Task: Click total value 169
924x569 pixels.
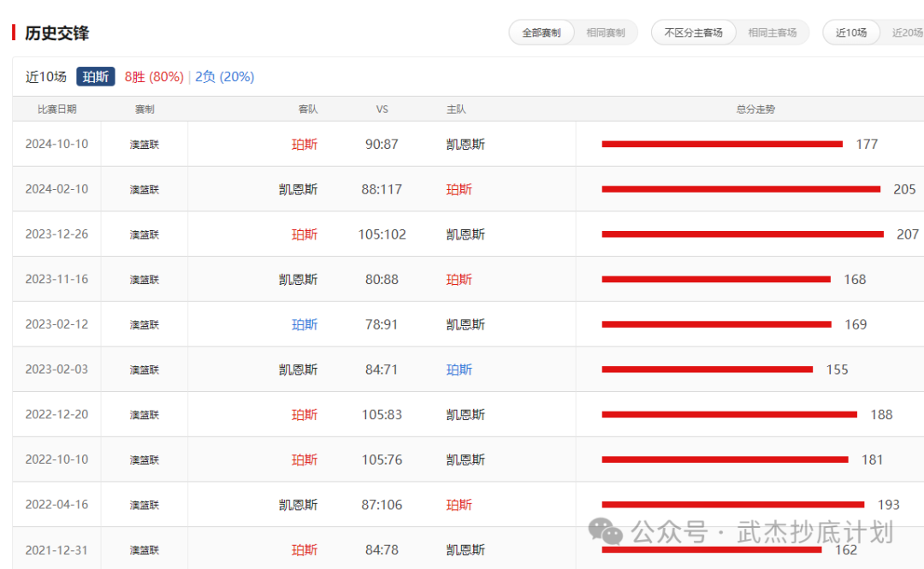Action: 856,325
